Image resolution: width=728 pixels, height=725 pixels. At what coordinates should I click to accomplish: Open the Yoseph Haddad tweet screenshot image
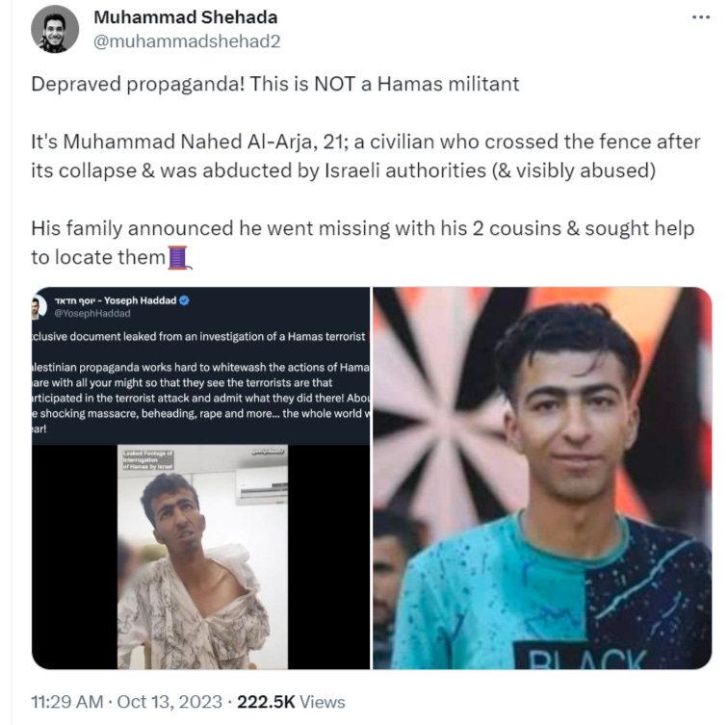(200, 479)
